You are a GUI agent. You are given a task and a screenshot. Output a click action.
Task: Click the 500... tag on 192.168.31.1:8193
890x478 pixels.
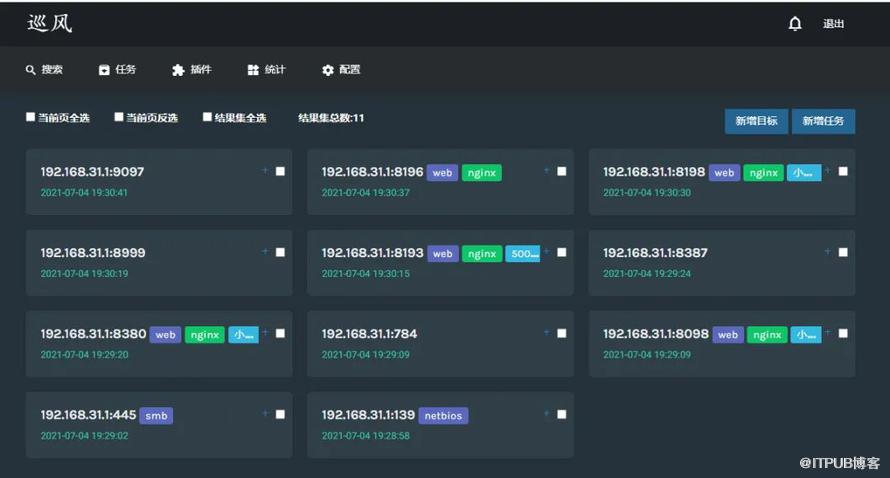point(523,254)
